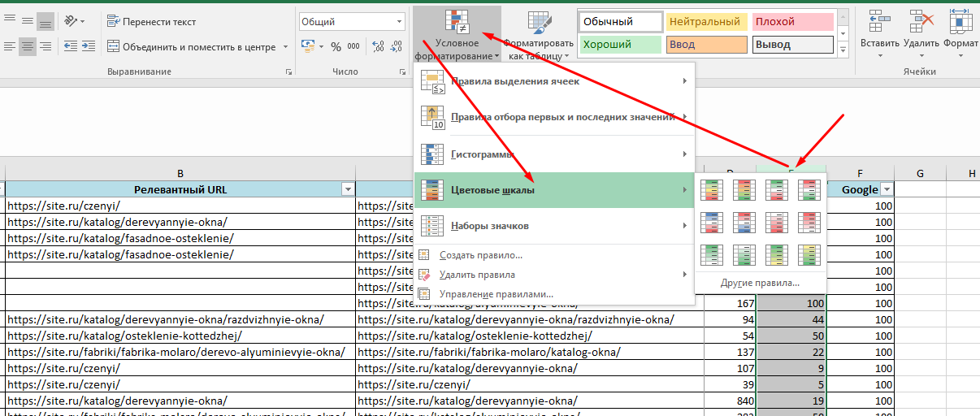Image resolution: width=980 pixels, height=416 pixels.
Task: Apply the Нейтральный cell style
Action: tap(706, 22)
